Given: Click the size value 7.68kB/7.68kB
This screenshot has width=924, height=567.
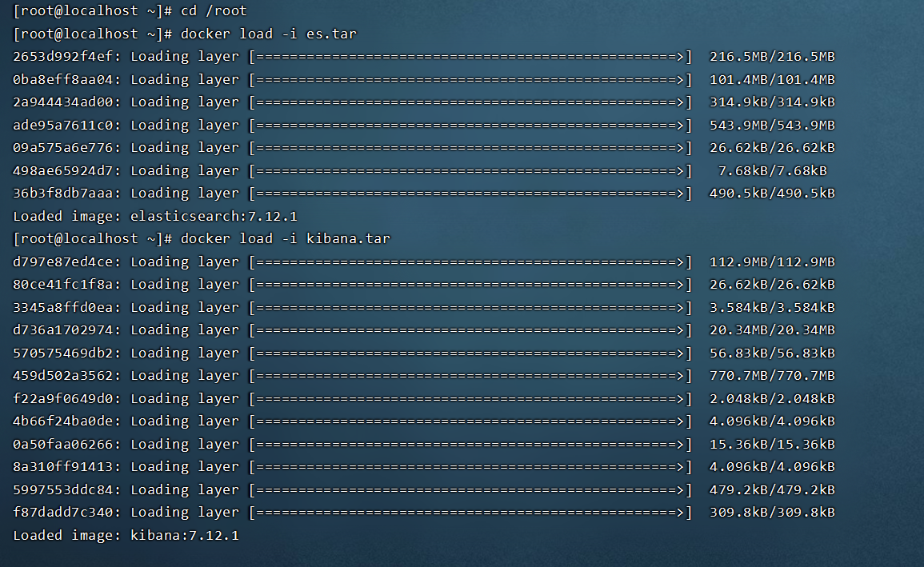Looking at the screenshot, I should point(773,171).
